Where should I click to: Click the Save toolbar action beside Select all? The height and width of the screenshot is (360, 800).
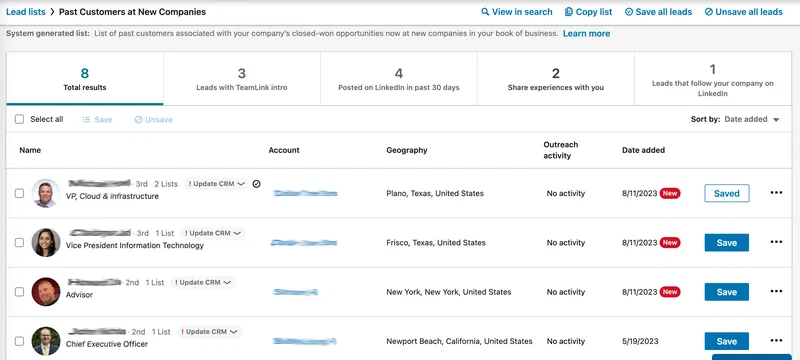click(97, 120)
